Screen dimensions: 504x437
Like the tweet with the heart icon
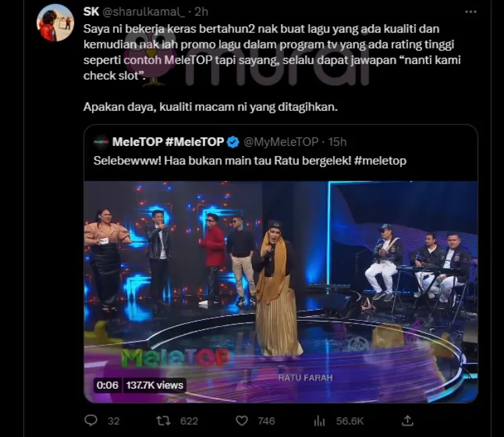pos(242,421)
